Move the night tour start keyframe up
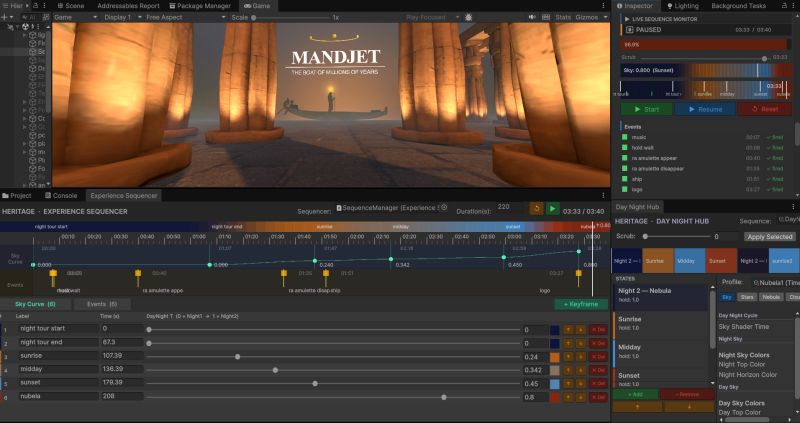Image resolution: width=800 pixels, height=423 pixels. click(568, 330)
